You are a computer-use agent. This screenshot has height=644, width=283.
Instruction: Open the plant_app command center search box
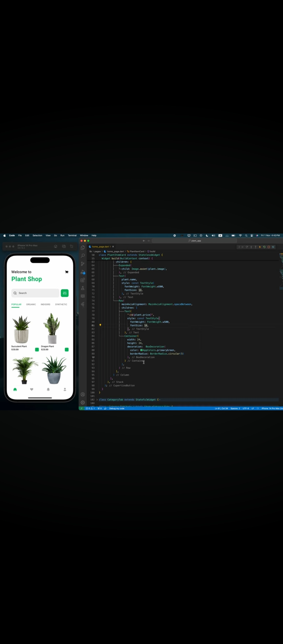(194, 241)
